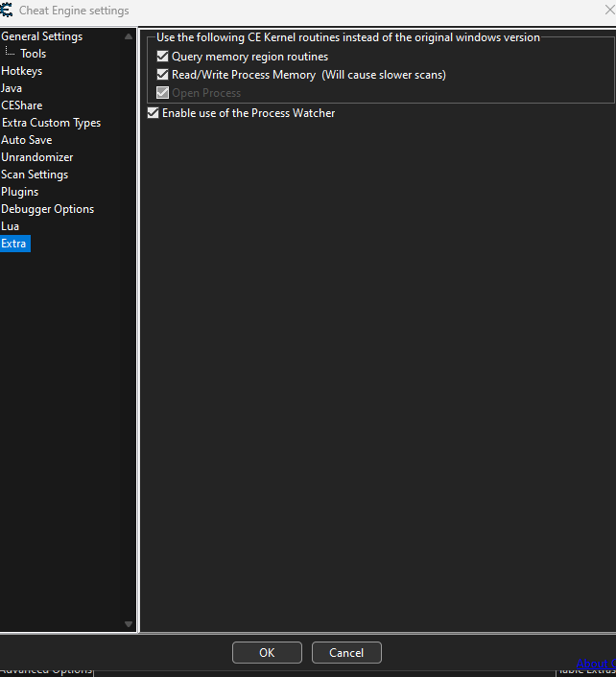Open the About link behind dialog
Image resolution: width=616 pixels, height=677 pixels.
click(596, 664)
